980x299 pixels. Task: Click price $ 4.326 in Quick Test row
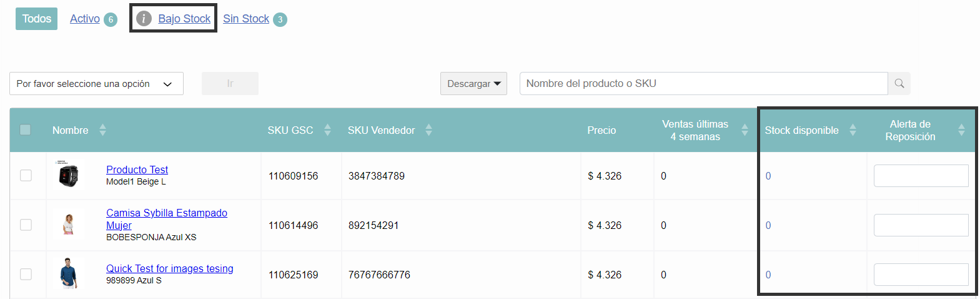point(605,275)
